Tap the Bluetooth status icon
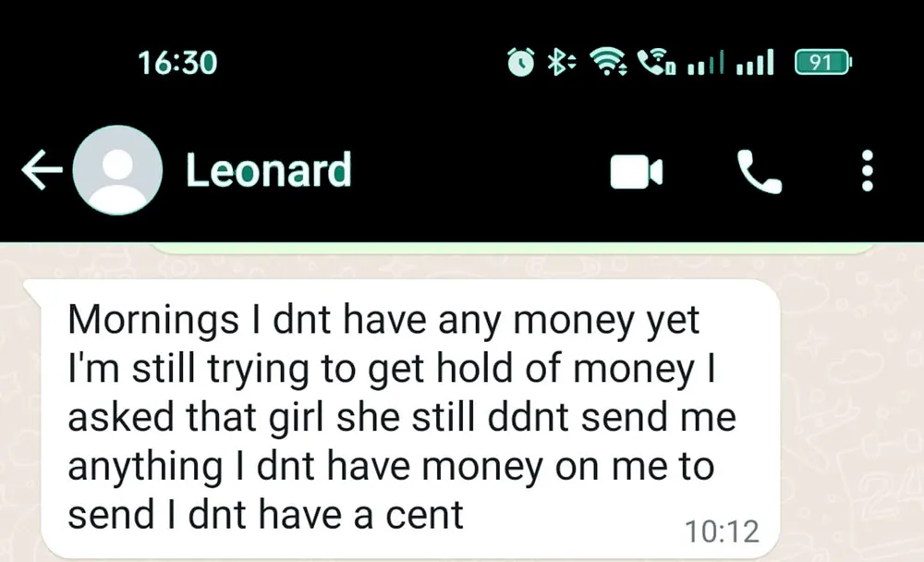The width and height of the screenshot is (924, 562). click(562, 62)
